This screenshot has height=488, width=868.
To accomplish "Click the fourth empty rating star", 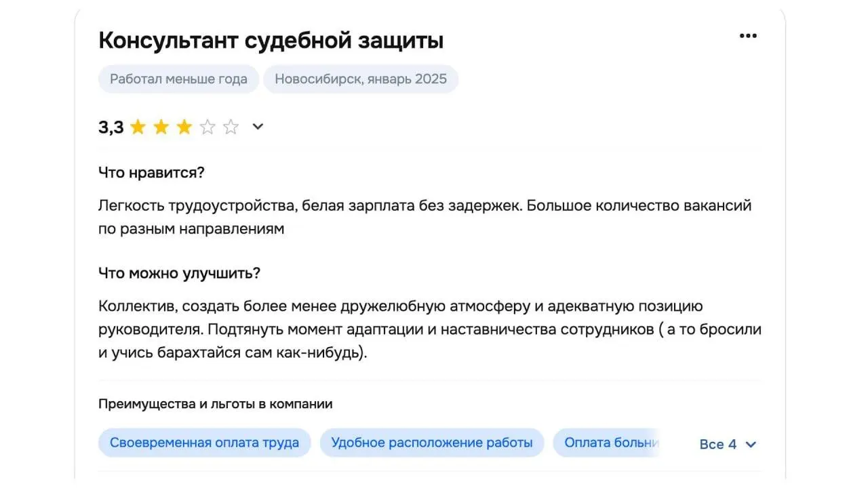I will [208, 127].
